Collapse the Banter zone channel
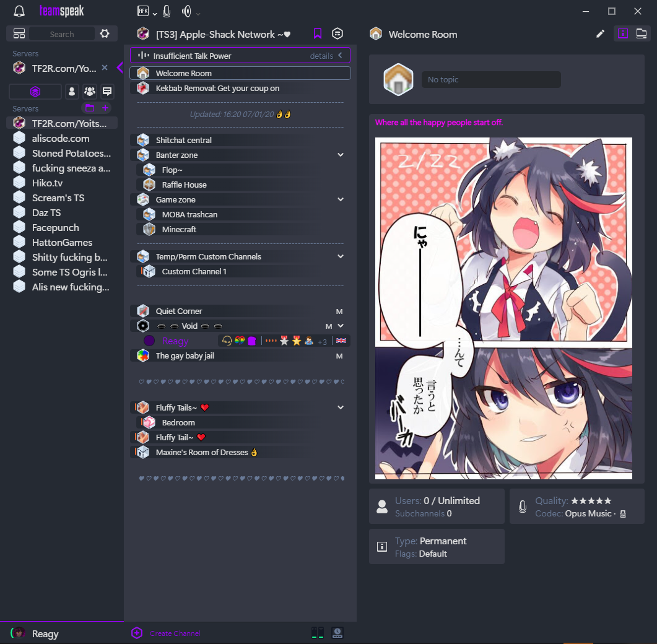 pos(341,155)
